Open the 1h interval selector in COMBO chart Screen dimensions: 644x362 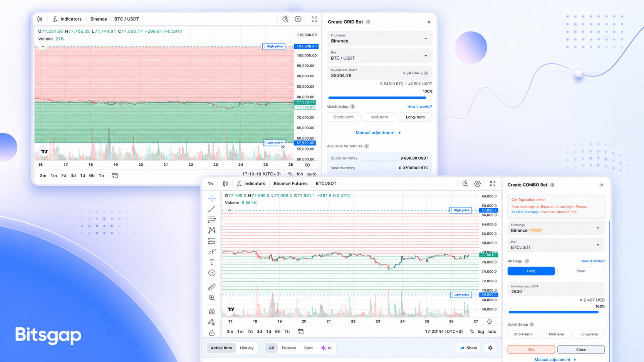[x=210, y=184]
